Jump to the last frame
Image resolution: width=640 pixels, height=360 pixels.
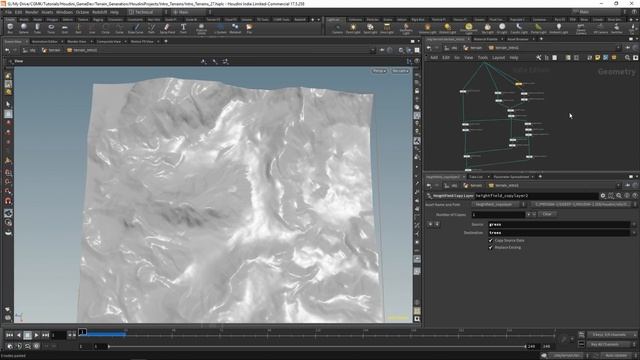(x=45, y=335)
